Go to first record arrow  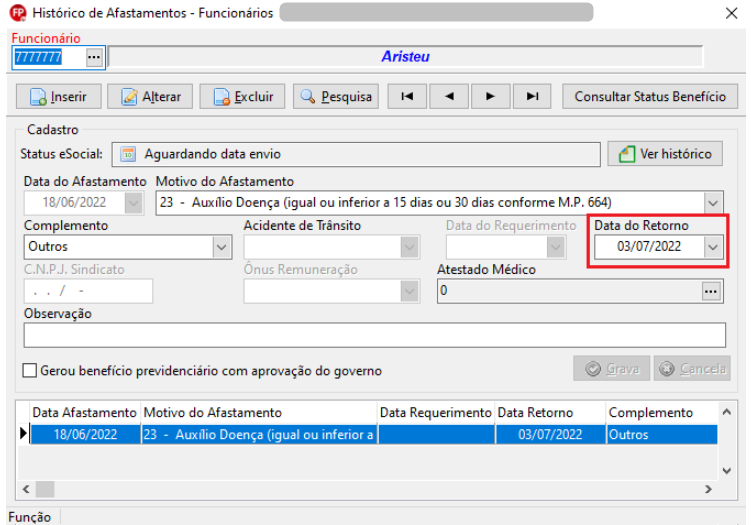[407, 97]
